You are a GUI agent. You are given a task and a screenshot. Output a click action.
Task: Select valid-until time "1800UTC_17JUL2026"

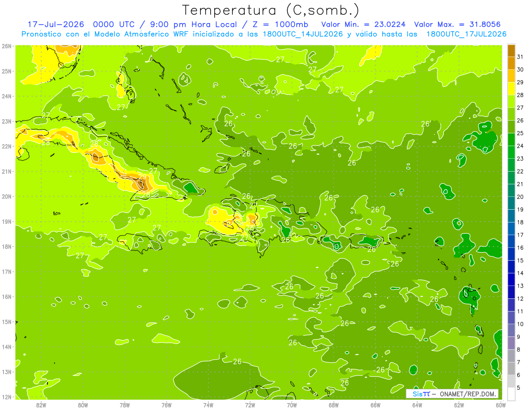(x=466, y=34)
